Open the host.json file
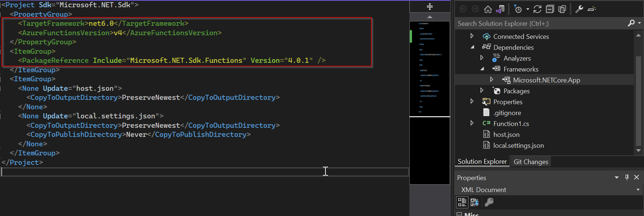The width and height of the screenshot is (644, 216). tap(506, 135)
